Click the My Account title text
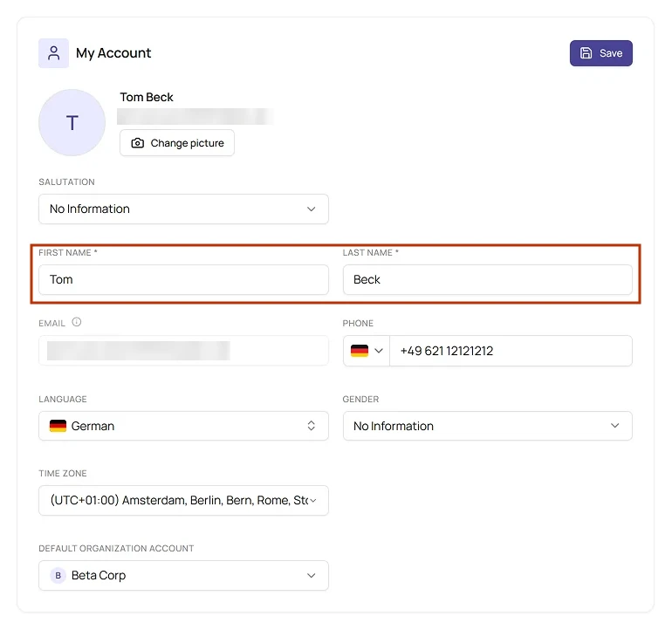Viewport: 672px width, 630px height. click(113, 53)
